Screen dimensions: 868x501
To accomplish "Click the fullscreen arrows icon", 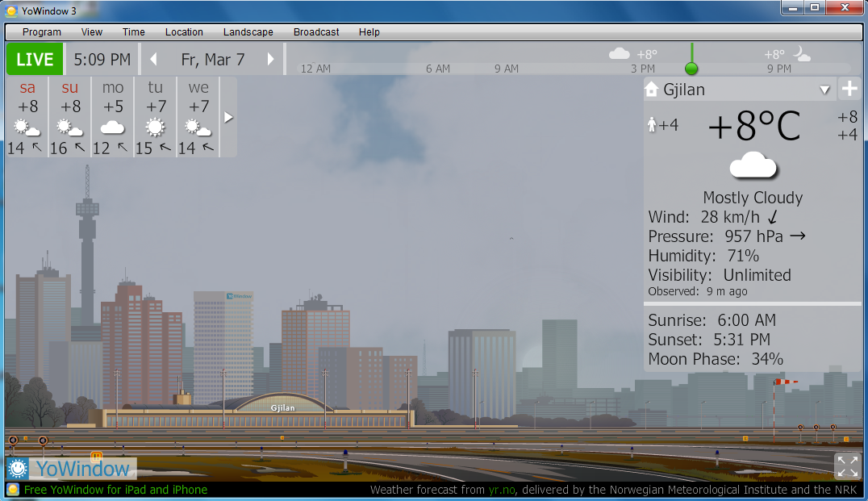I will pos(847,466).
